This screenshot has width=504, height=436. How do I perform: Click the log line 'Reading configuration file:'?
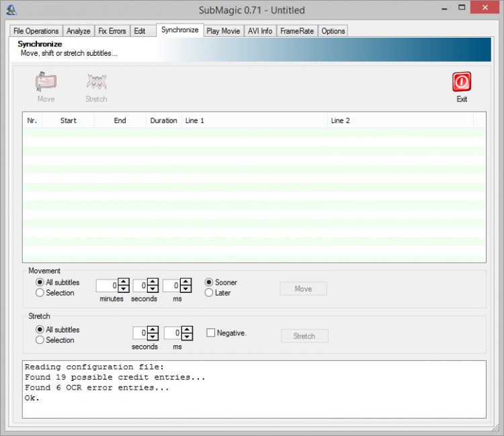(x=94, y=367)
